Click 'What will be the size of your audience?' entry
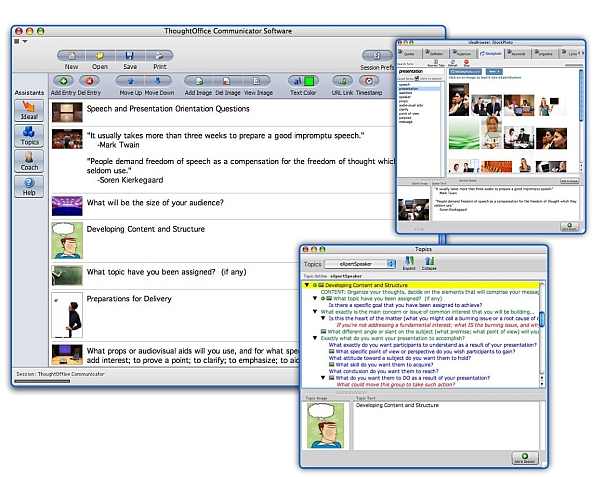Viewport: 600px width, 477px height. tap(155, 202)
